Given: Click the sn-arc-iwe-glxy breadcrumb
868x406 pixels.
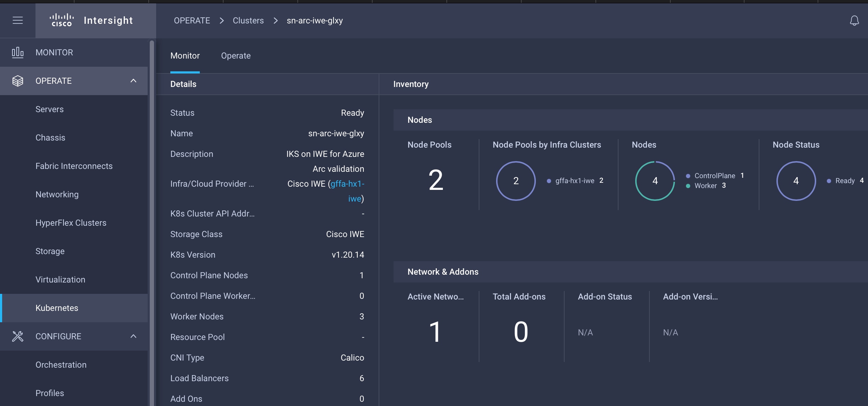Looking at the screenshot, I should pos(315,21).
